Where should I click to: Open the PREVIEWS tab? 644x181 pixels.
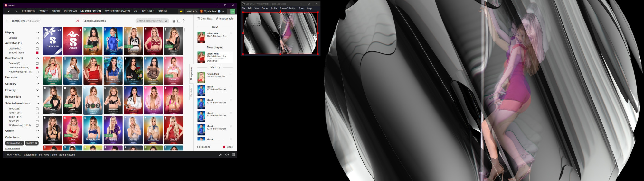pyautogui.click(x=71, y=11)
